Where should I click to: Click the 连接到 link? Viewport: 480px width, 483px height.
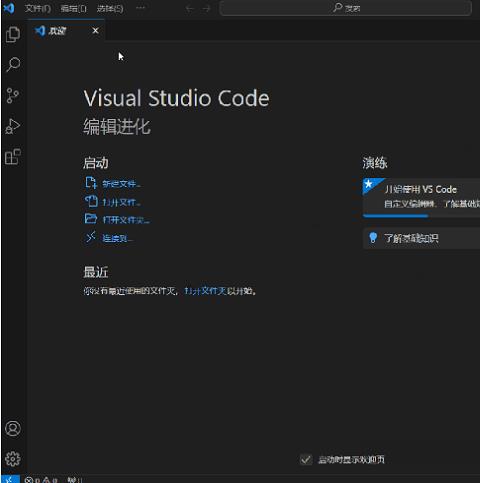click(117, 238)
